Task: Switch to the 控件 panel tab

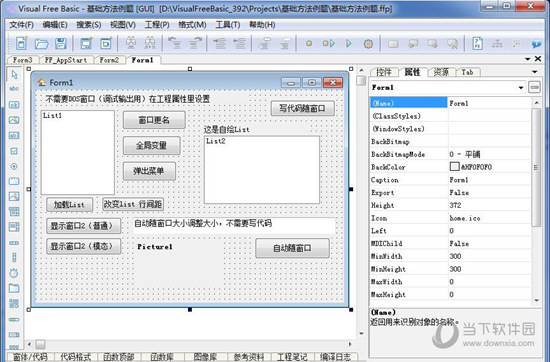Action: coord(384,72)
